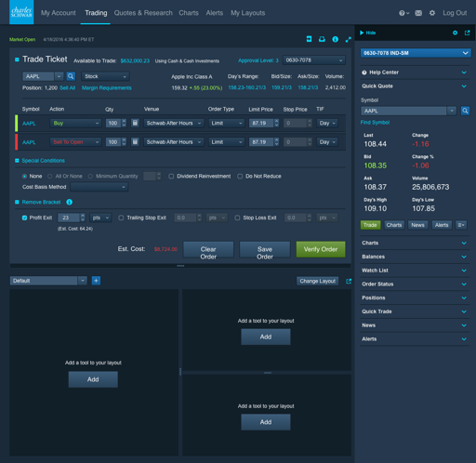Collapse the Trade Ticket square icon
The width and height of the screenshot is (476, 463).
17,60
